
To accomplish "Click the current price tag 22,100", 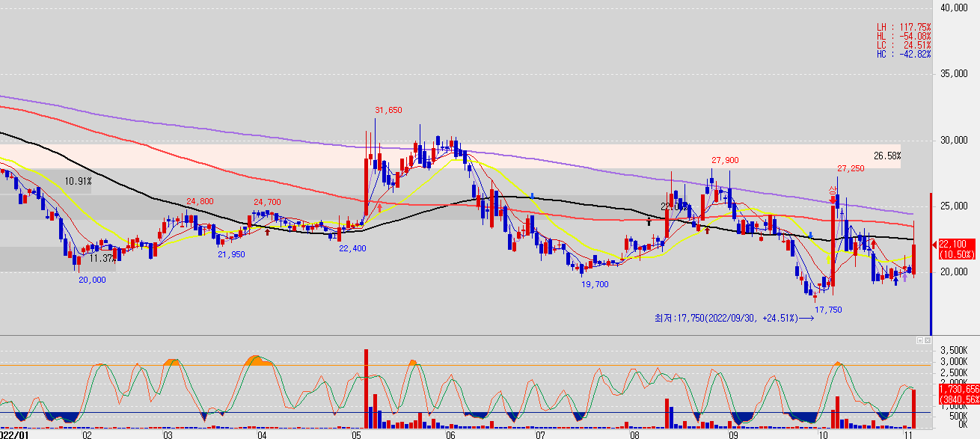I will point(957,245).
